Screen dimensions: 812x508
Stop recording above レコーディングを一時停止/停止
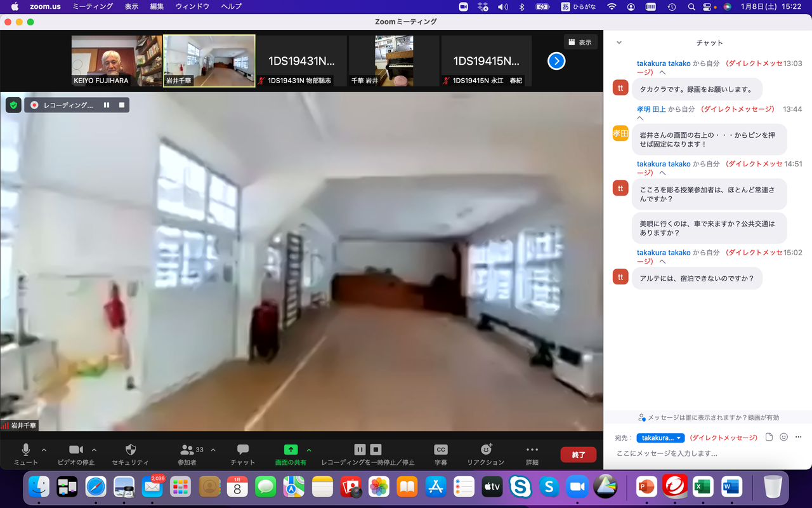pos(376,450)
